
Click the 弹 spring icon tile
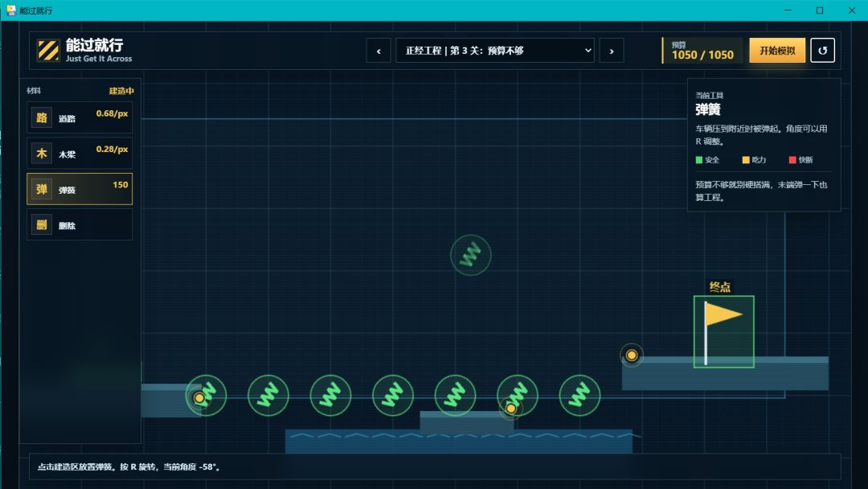click(x=42, y=189)
